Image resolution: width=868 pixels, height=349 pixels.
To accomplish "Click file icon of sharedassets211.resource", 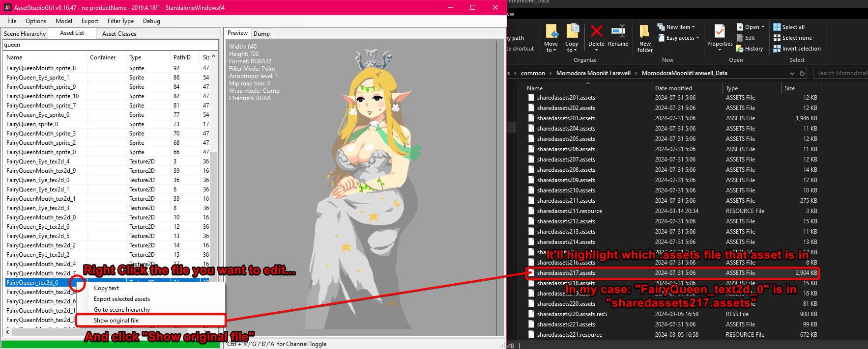I will 531,211.
